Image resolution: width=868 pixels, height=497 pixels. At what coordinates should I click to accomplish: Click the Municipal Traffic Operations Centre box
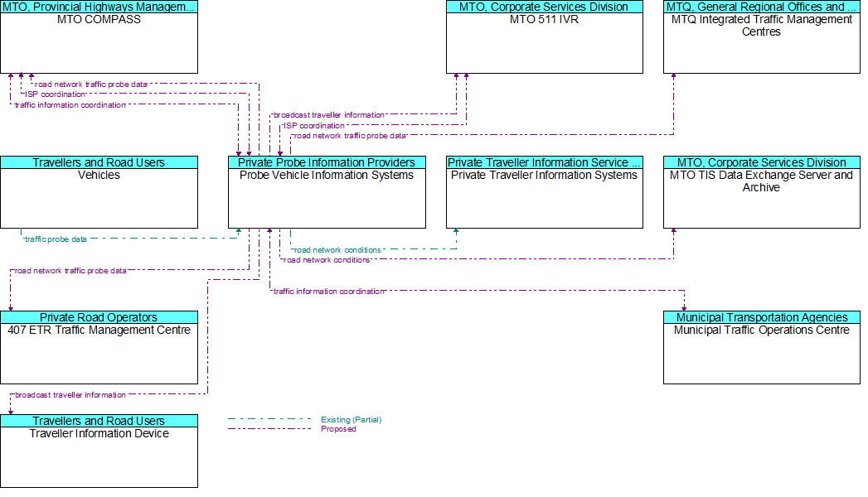tap(762, 348)
